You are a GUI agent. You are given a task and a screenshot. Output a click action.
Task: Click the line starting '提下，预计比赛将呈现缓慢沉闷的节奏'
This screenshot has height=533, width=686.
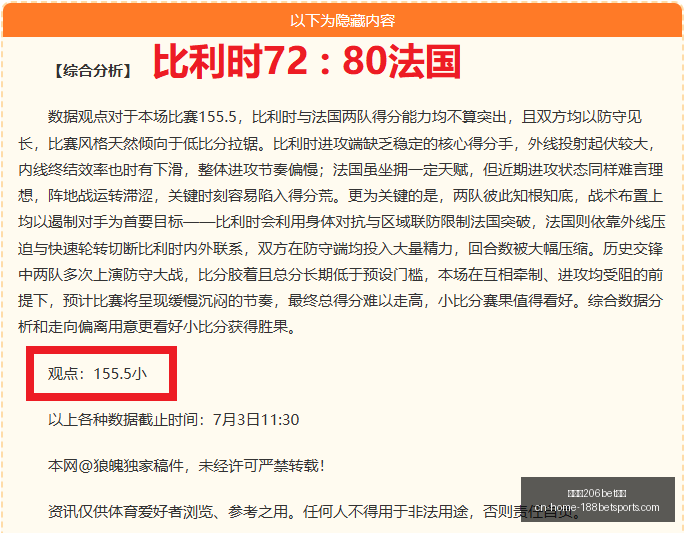click(x=341, y=301)
